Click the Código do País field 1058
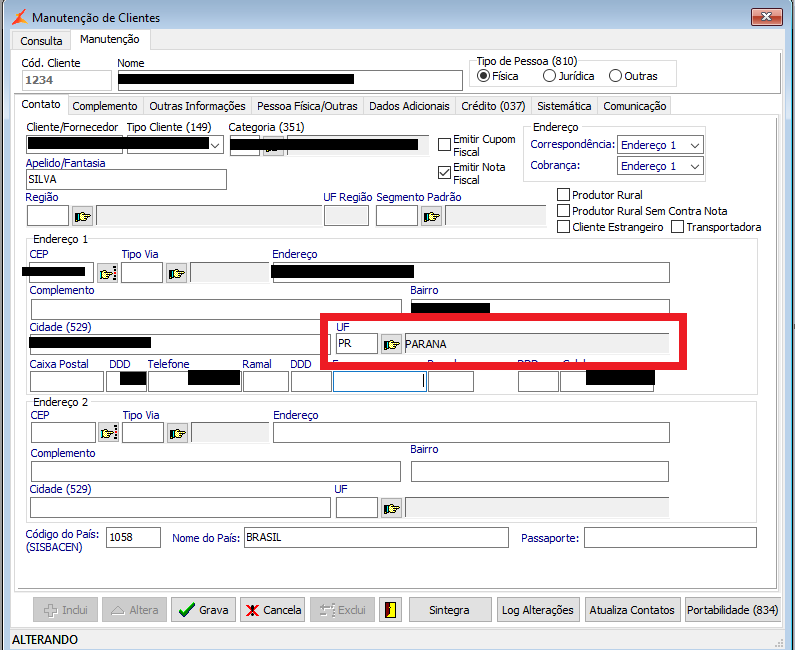The image size is (795, 650). pos(133,537)
